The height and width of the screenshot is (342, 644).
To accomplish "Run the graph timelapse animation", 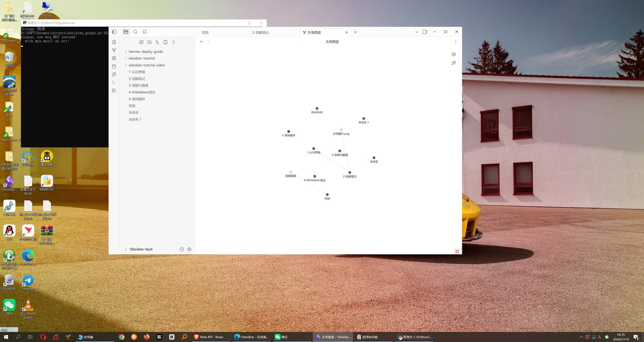I will pos(454,63).
